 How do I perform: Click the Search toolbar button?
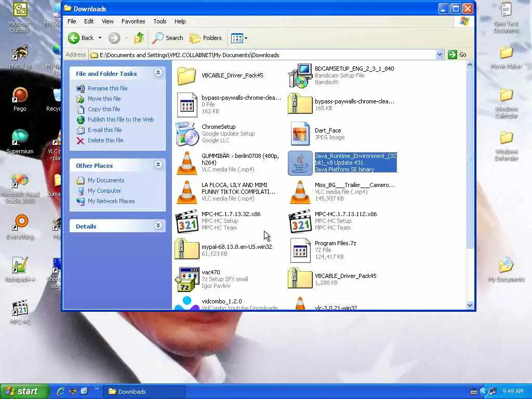(x=168, y=38)
